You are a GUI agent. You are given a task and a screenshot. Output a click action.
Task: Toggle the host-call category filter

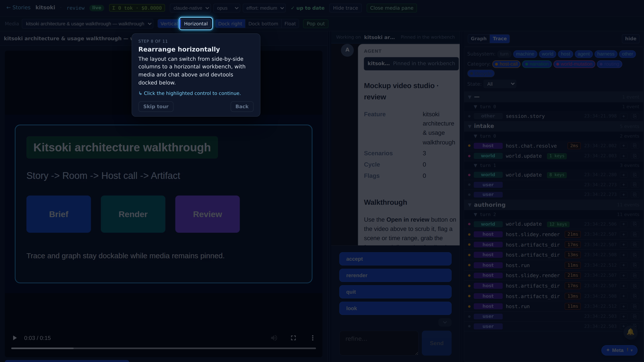point(506,64)
